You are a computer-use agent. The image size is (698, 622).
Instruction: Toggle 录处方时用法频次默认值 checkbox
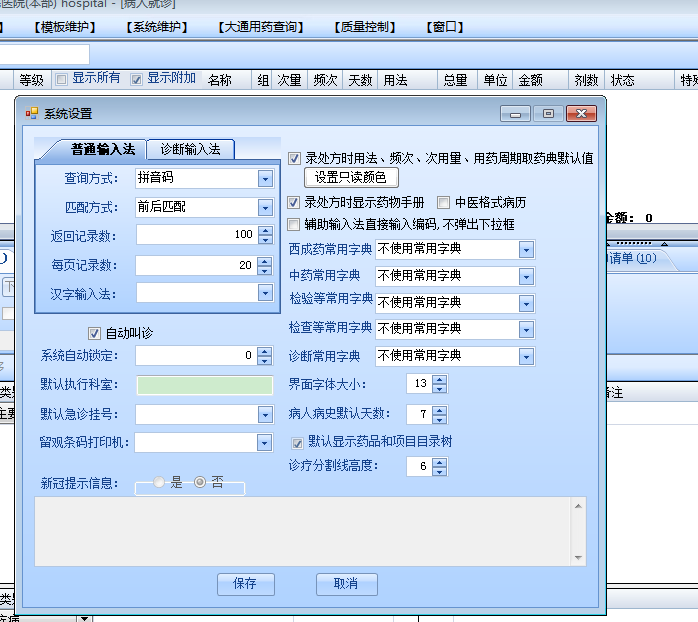294,159
